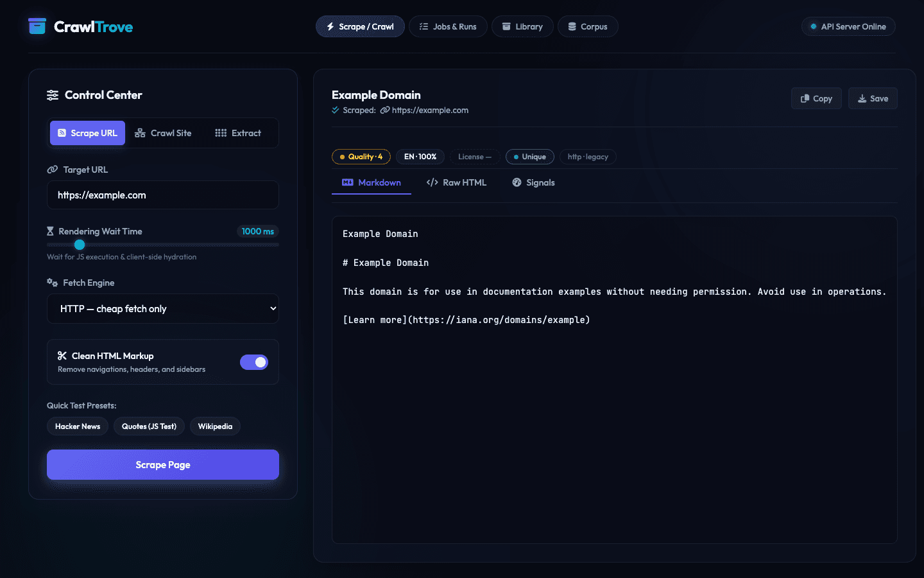The height and width of the screenshot is (578, 924).
Task: Click the http · legacy badge
Action: point(588,157)
